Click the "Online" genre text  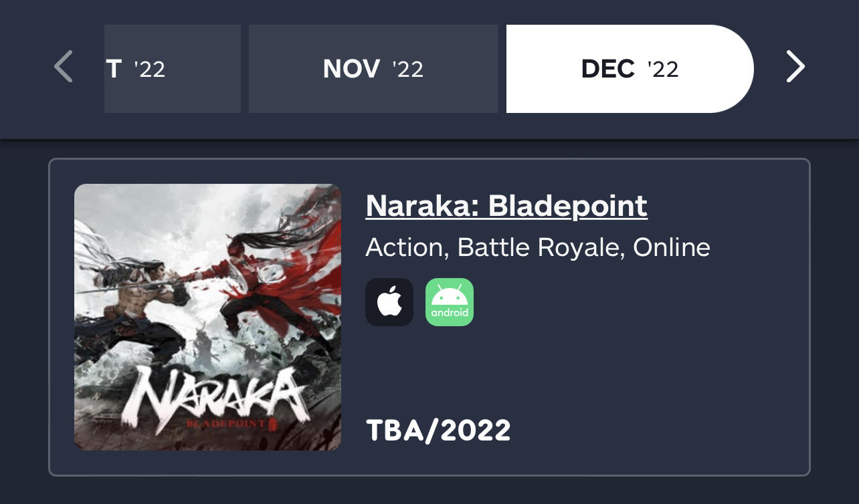pos(671,247)
